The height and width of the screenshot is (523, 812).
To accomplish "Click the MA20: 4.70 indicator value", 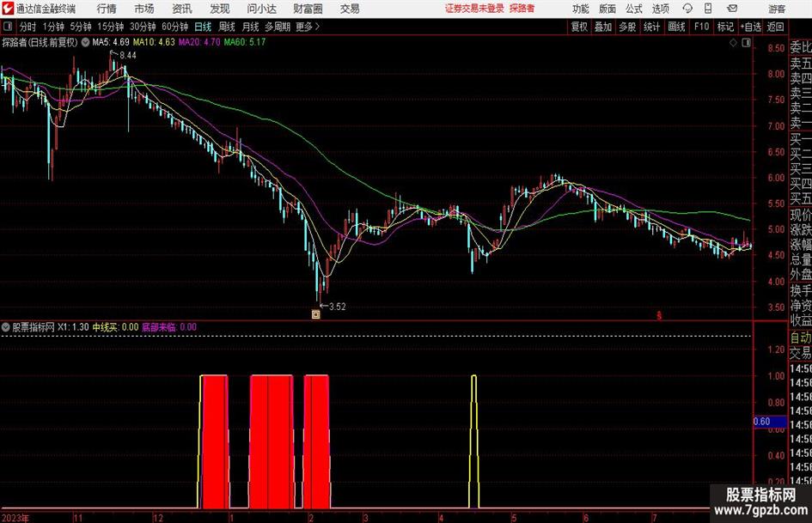I will tap(199, 42).
